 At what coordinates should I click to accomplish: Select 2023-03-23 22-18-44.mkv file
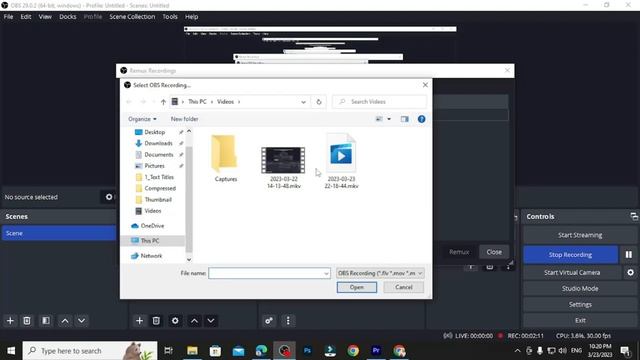[x=341, y=161]
